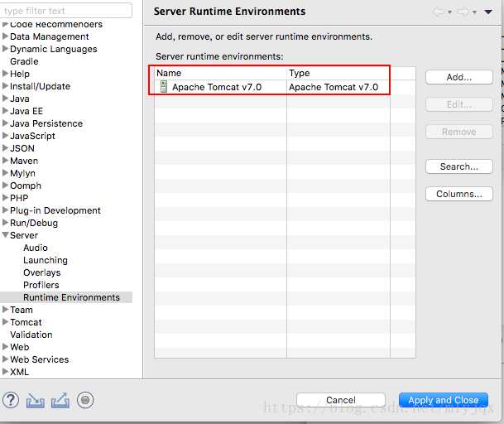Expand the JavaScript node
Screen dimensions: 504x424
5,136
